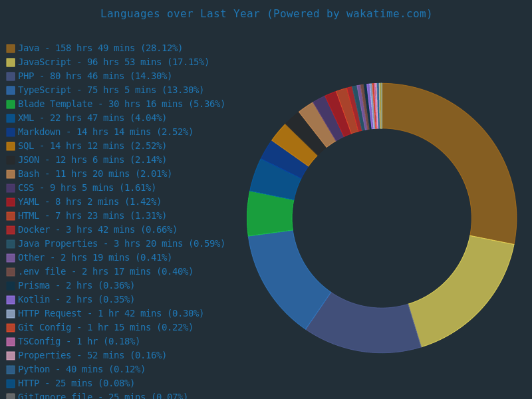Click the HTTP Request legend label
Viewport: 532px width, 399px height.
click(110, 313)
